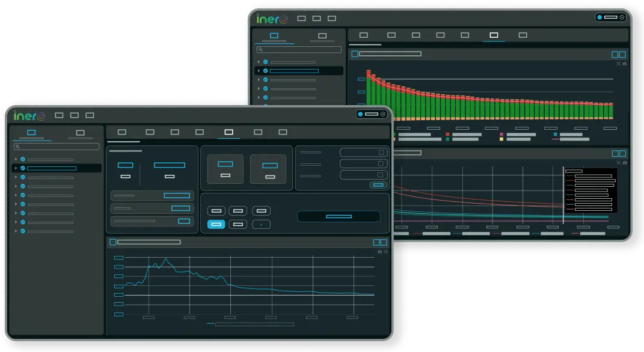
Task: Click the X icon above the stacked bar chart
Action: point(618,63)
